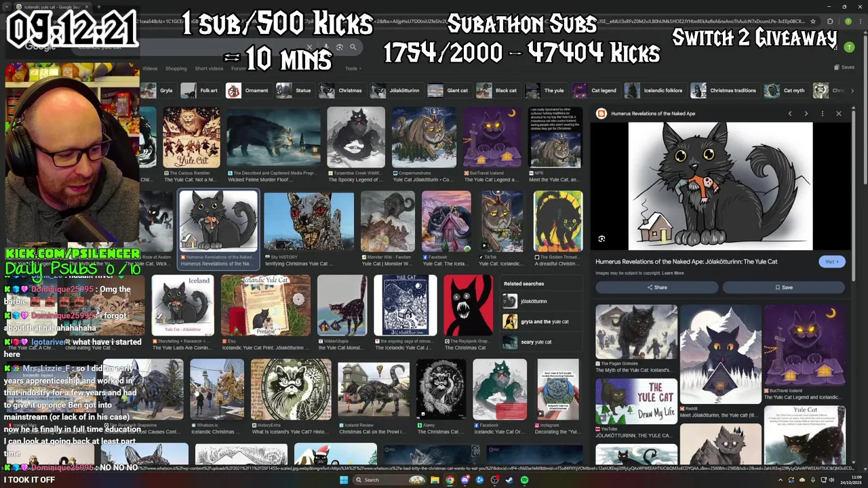Open Humerus Revelations preview title link
This screenshot has width=868, height=488.
(x=686, y=262)
